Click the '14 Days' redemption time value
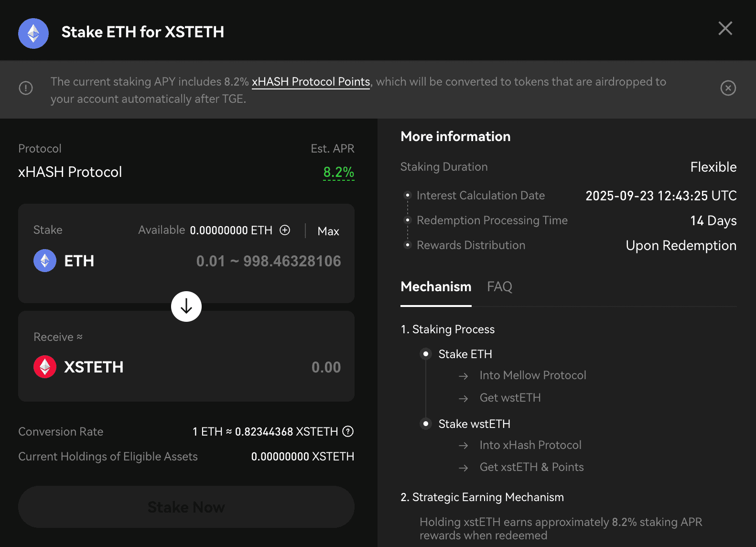Viewport: 756px width, 547px height. [713, 220]
